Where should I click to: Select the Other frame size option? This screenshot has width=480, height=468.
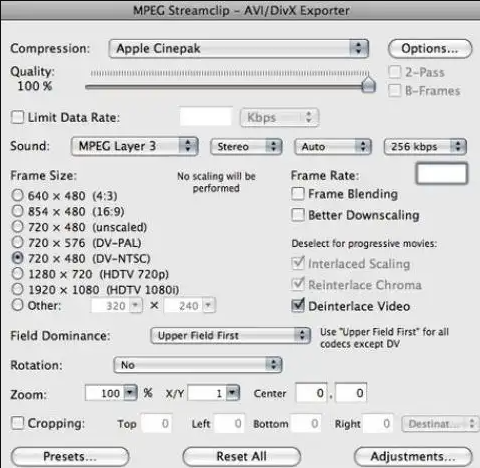pyautogui.click(x=17, y=305)
